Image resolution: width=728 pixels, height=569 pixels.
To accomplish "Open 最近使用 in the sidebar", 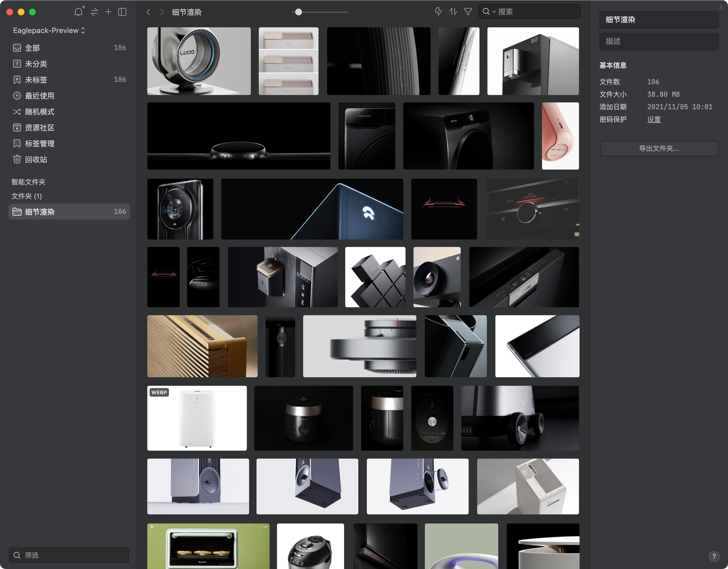I will coord(69,96).
